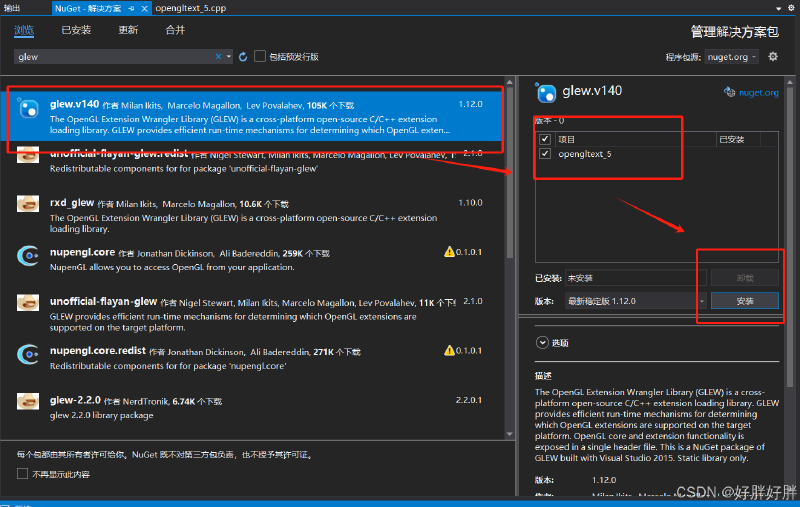Click the glew.v140 package icon in list

[x=28, y=108]
